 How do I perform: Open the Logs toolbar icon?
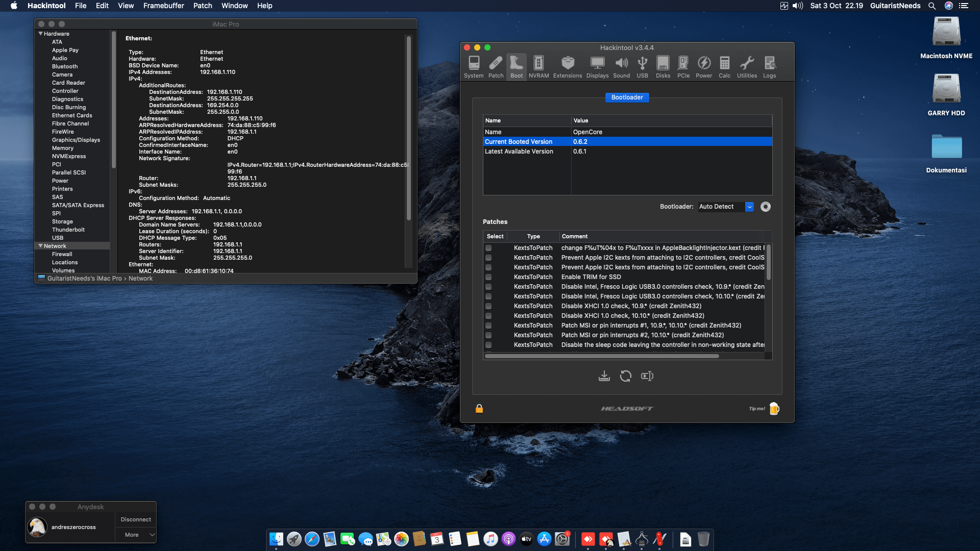(x=769, y=67)
